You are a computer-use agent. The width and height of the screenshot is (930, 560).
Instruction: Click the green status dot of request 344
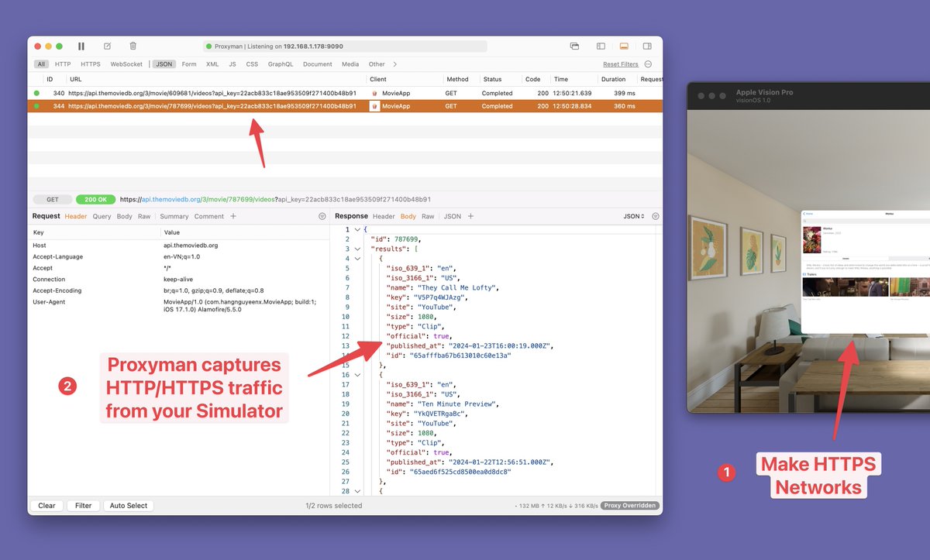[x=36, y=106]
